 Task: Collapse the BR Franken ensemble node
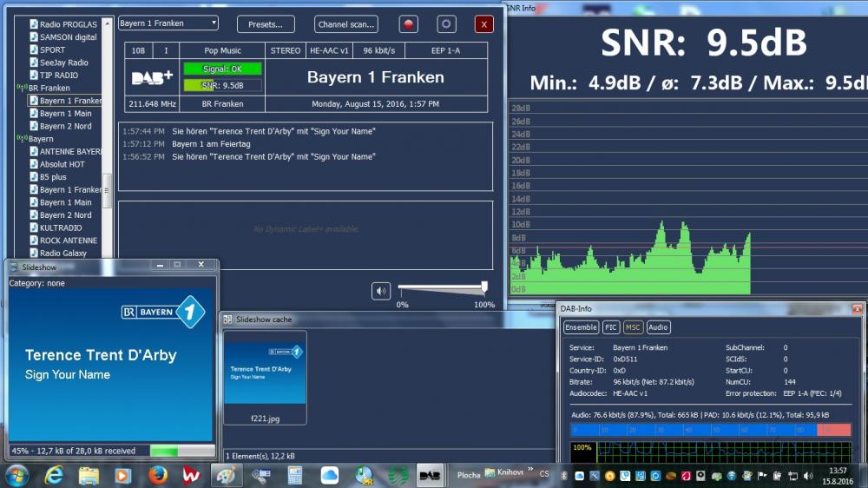[43, 88]
